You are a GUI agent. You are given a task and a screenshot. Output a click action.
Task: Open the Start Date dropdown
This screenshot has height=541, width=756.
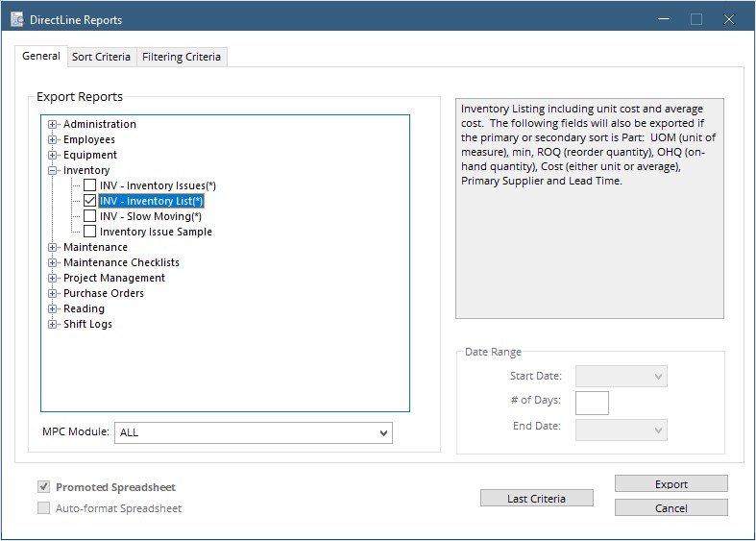621,377
